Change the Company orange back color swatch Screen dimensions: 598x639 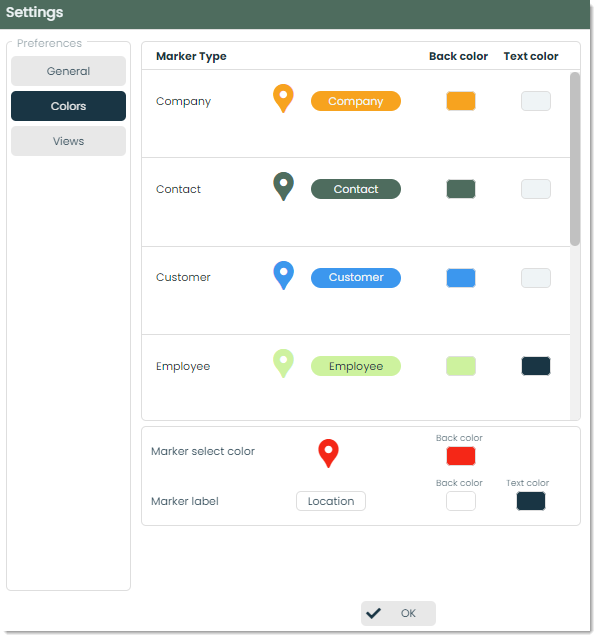coord(461,101)
